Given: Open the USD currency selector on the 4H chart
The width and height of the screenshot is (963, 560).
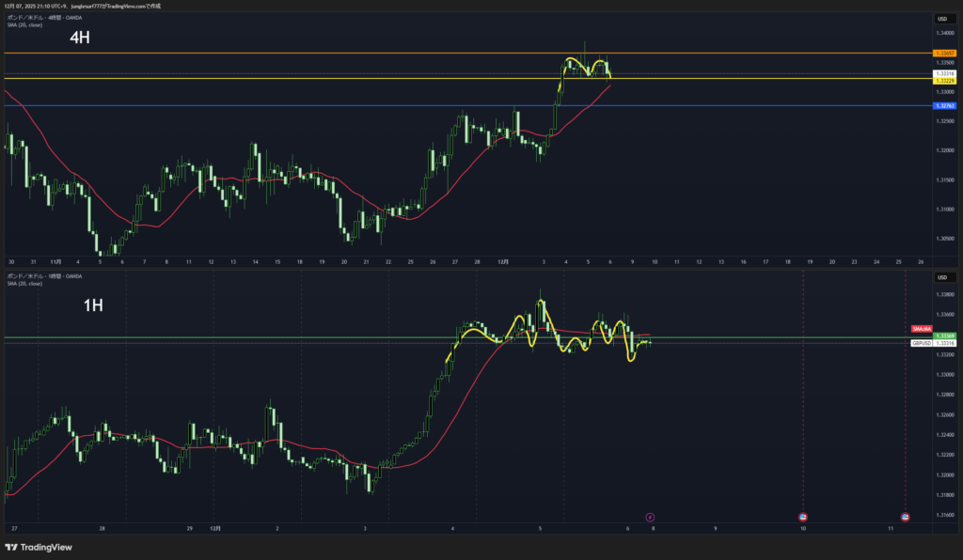Looking at the screenshot, I should tap(942, 19).
